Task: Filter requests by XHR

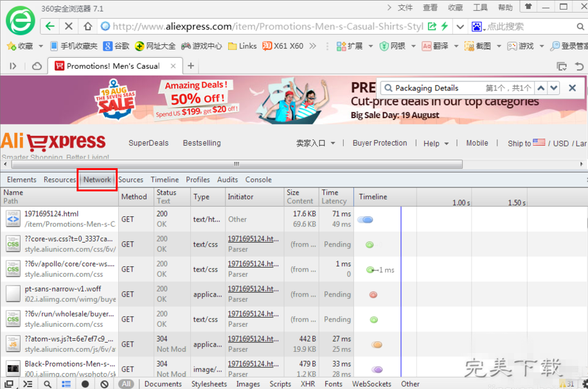Action: [x=308, y=384]
